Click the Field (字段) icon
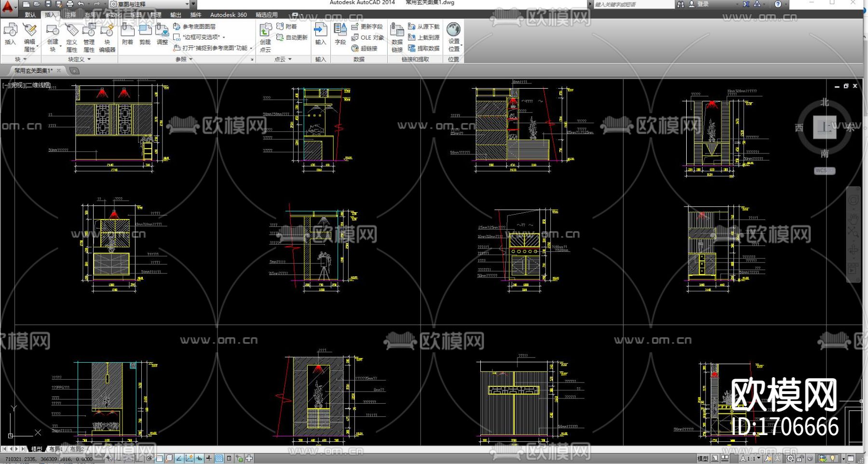868x464 pixels. [340, 34]
